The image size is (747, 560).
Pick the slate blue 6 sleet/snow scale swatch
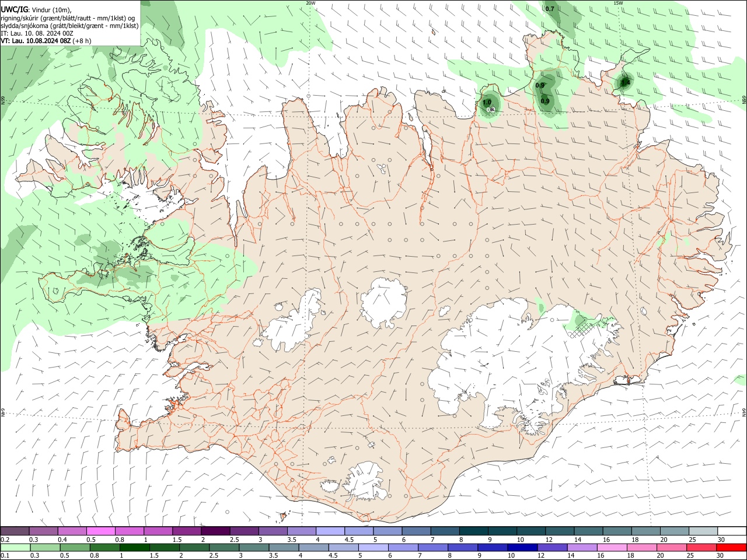click(x=417, y=531)
